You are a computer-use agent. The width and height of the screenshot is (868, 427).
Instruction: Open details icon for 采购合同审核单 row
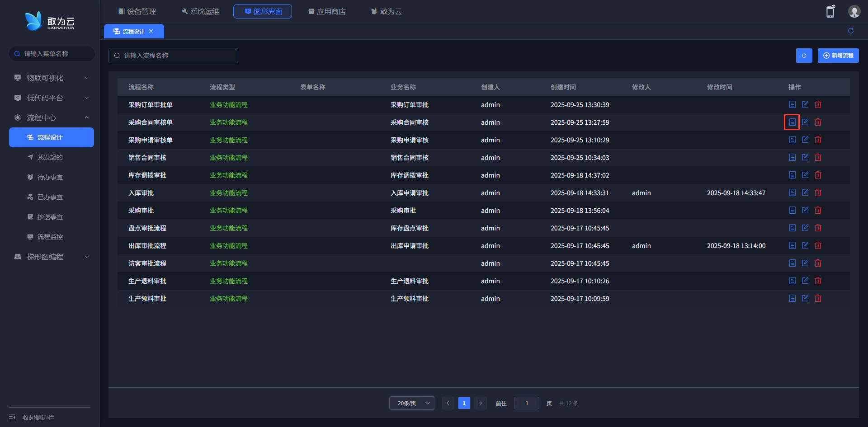tap(792, 122)
